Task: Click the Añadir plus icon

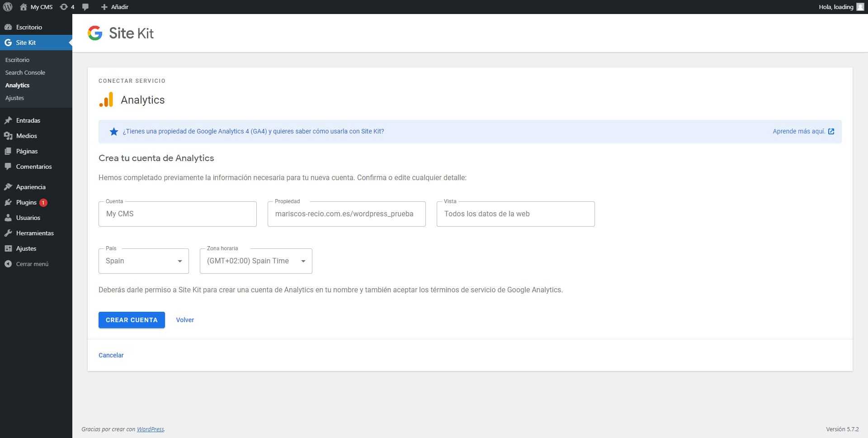Action: coord(104,7)
